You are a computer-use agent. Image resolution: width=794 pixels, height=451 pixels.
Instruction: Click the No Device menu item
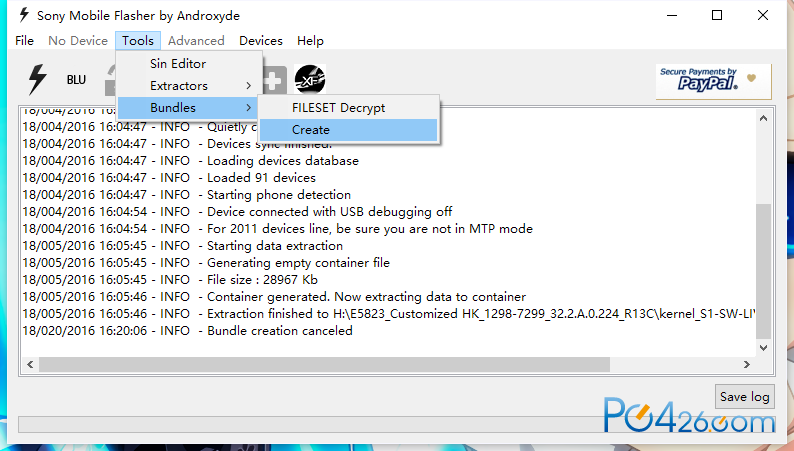(78, 40)
